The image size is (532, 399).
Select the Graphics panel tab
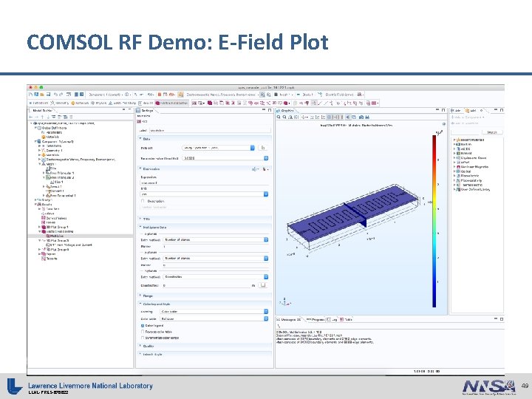click(x=286, y=111)
